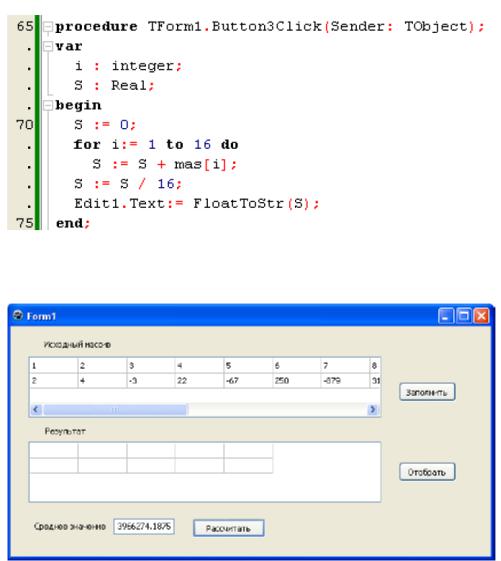Close the Form1 window
Viewport: 501px width, 561px height.
point(481,316)
